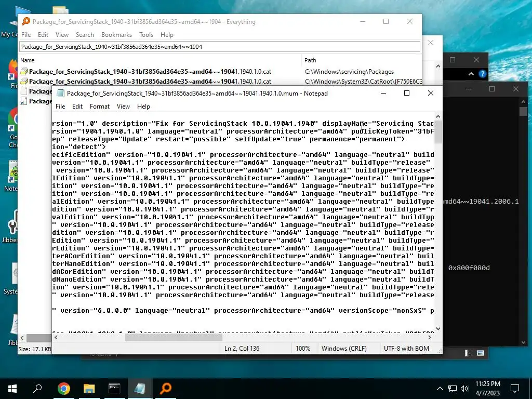Click Windows (CRLF) status bar entry
This screenshot has width=532, height=399.
pos(344,349)
